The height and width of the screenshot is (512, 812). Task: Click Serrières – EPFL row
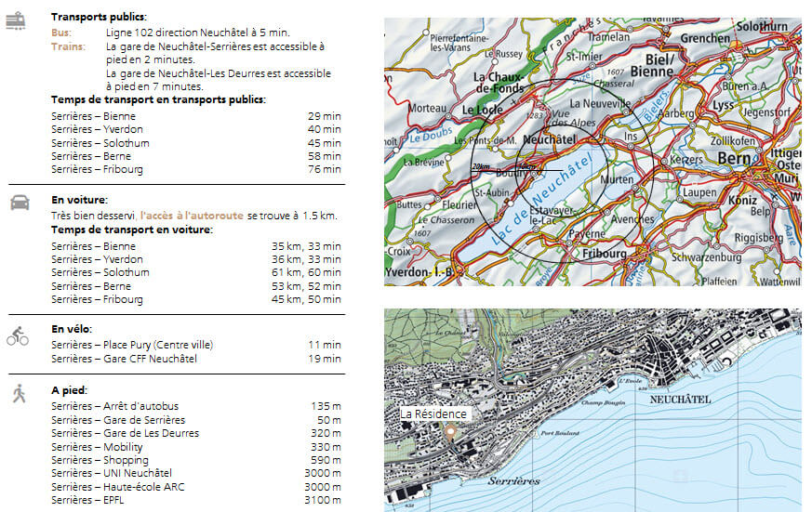(x=195, y=500)
